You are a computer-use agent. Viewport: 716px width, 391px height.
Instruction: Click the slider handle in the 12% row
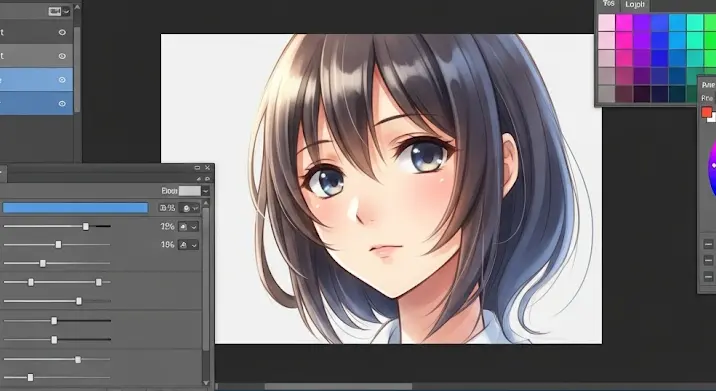point(86,226)
